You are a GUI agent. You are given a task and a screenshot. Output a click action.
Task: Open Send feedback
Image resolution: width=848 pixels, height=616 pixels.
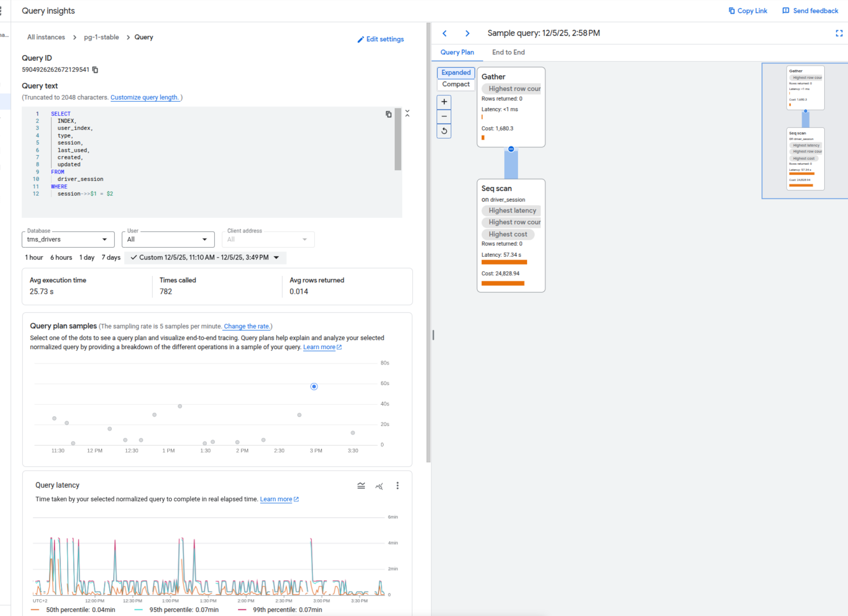810,11
